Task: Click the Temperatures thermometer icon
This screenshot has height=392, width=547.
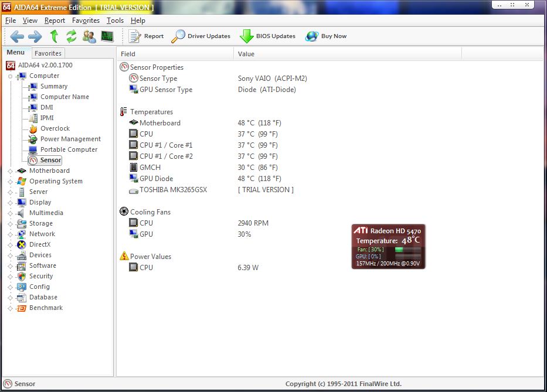Action: click(124, 111)
